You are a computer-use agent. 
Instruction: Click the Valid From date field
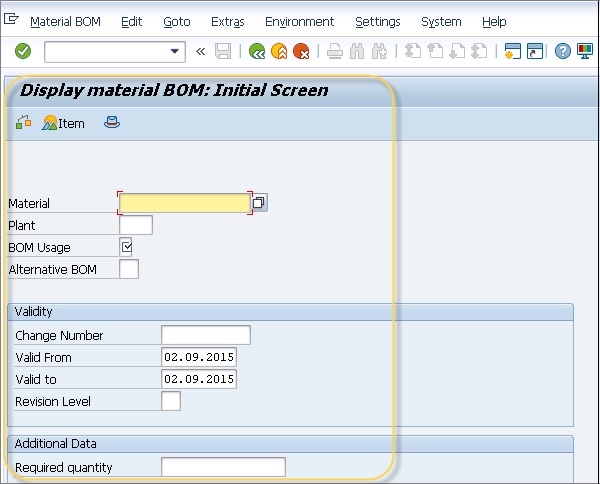point(199,357)
